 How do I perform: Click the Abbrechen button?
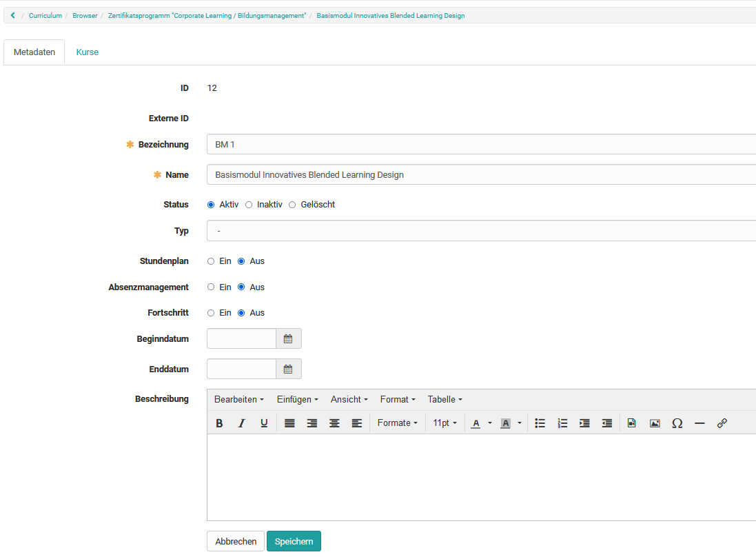tap(236, 541)
